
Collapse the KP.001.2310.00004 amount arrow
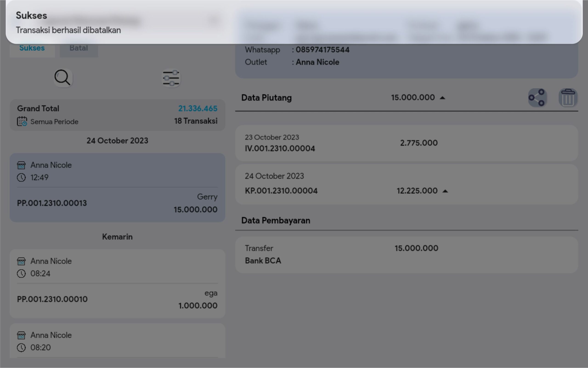(x=445, y=191)
